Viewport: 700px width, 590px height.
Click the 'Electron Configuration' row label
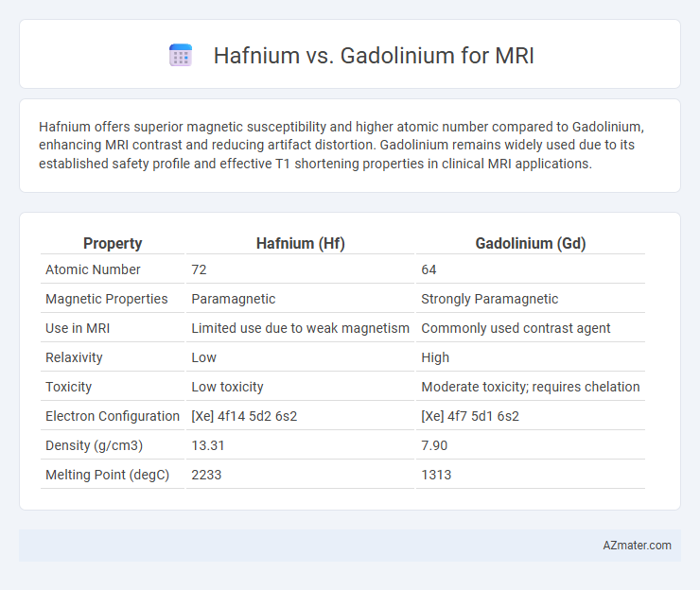click(x=113, y=416)
